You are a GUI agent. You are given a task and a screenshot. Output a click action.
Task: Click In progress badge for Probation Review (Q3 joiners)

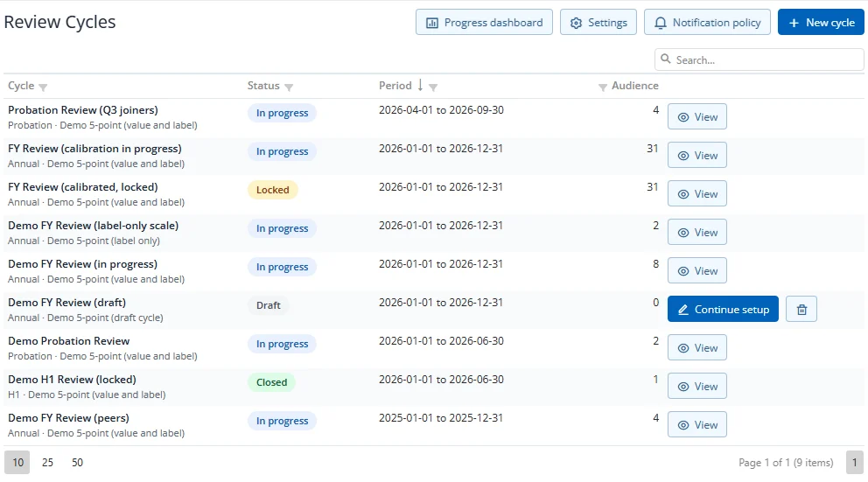click(x=282, y=113)
